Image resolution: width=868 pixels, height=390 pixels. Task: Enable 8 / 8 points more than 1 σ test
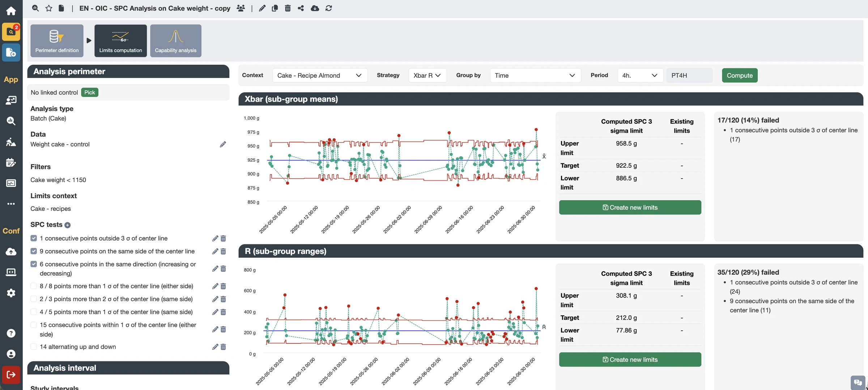(x=34, y=286)
